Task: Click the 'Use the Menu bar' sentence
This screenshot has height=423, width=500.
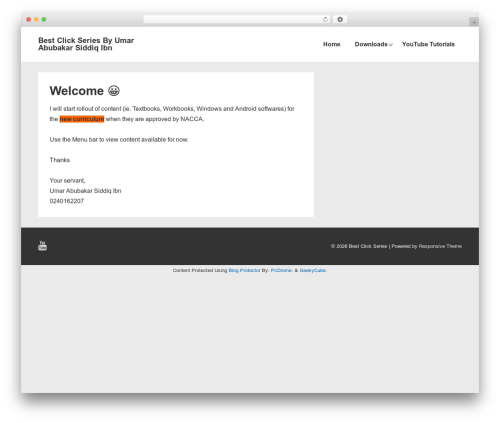Action: 119,139
